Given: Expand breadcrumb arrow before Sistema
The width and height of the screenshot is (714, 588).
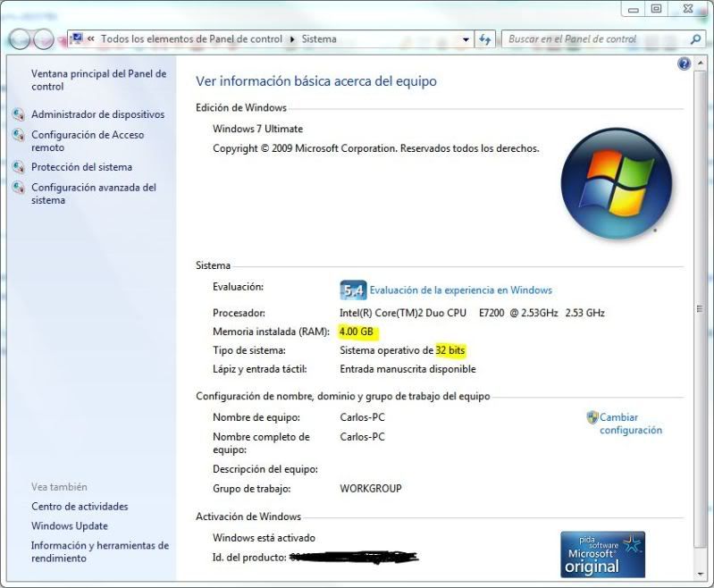Looking at the screenshot, I should (x=292, y=39).
